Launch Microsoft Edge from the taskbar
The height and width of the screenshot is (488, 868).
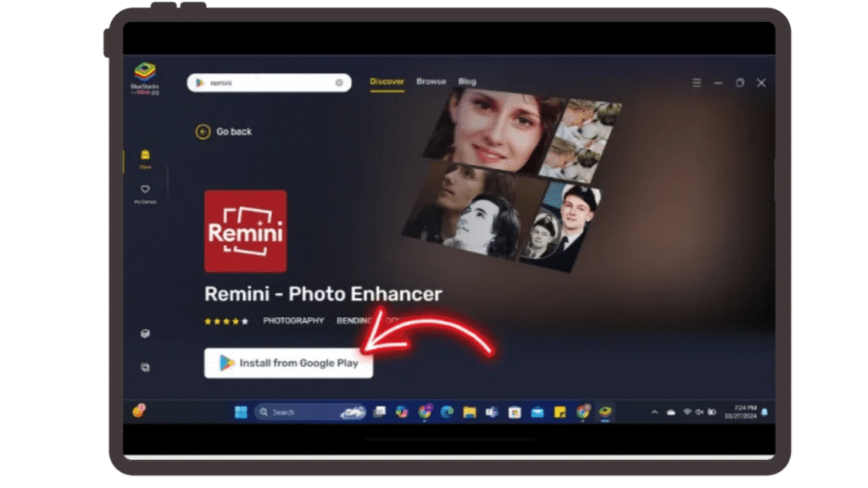pos(447,412)
